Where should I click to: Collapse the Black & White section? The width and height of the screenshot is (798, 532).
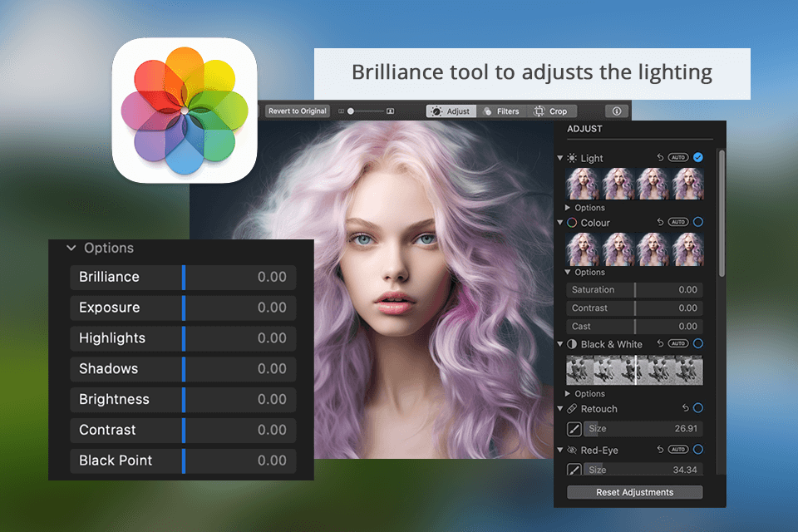pos(560,344)
